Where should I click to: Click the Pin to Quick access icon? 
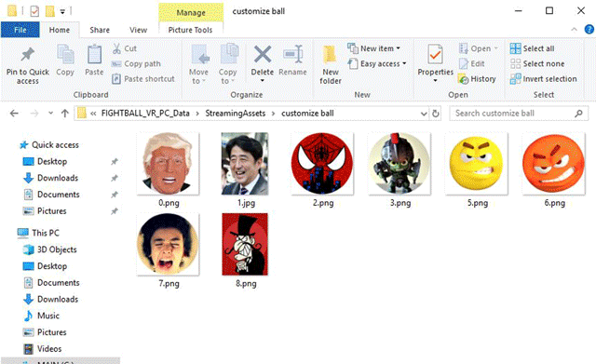point(27,55)
